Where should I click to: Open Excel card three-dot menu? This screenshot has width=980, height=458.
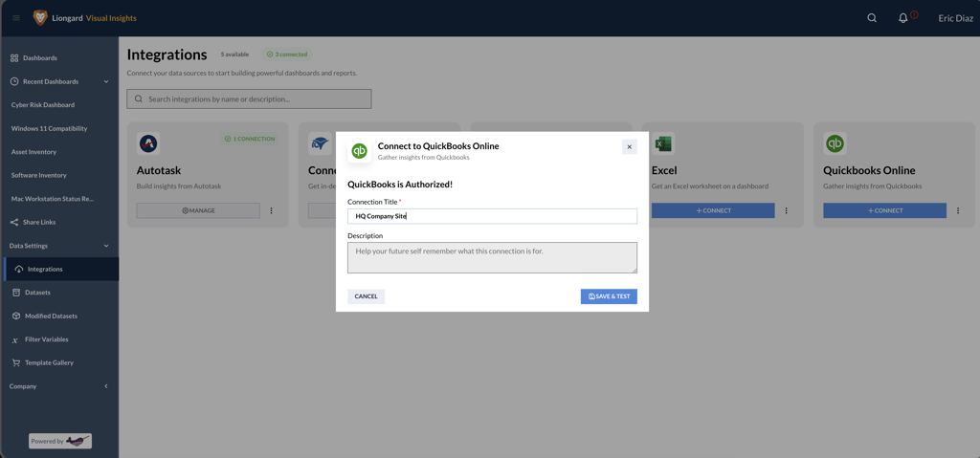787,210
